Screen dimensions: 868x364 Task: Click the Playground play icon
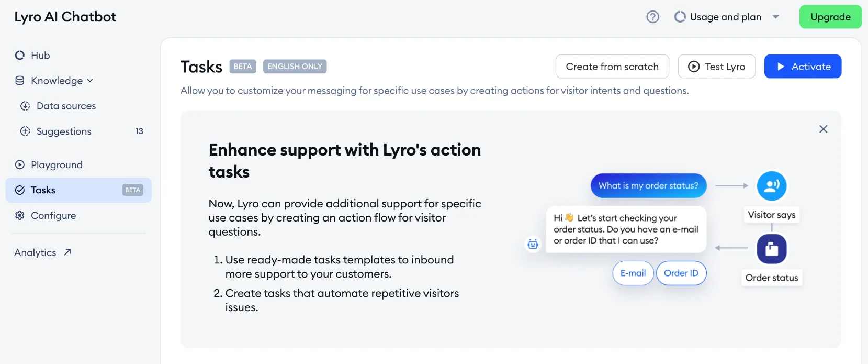tap(20, 164)
